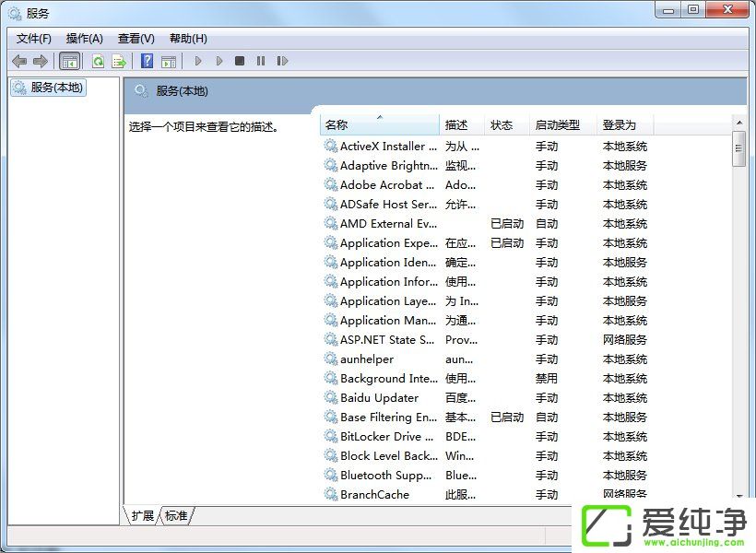Switch to the 标准 tab
Viewport: 756px width, 553px height.
(x=176, y=515)
